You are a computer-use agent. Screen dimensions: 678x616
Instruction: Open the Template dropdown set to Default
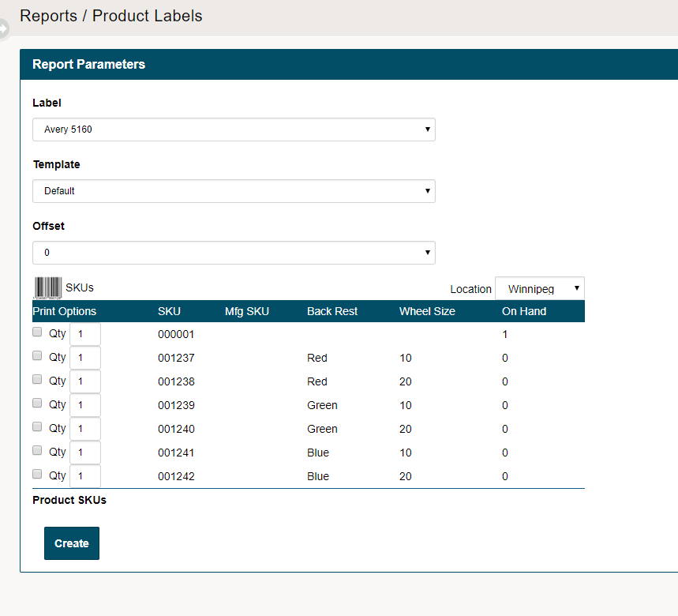point(234,190)
